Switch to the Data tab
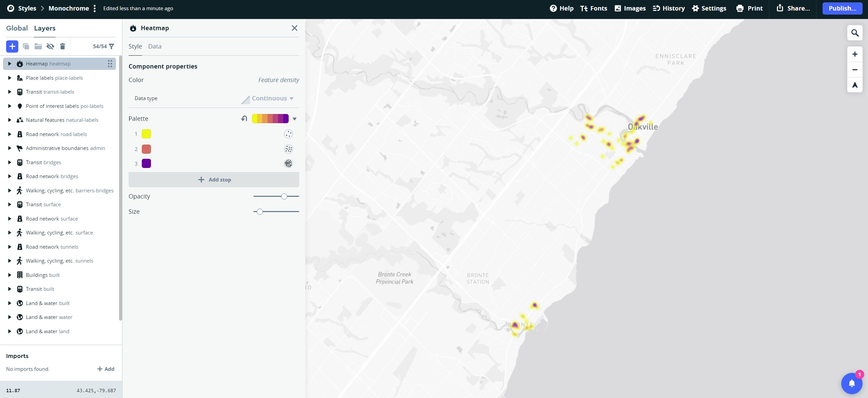Screen dimensions: 868x398 click(x=155, y=46)
